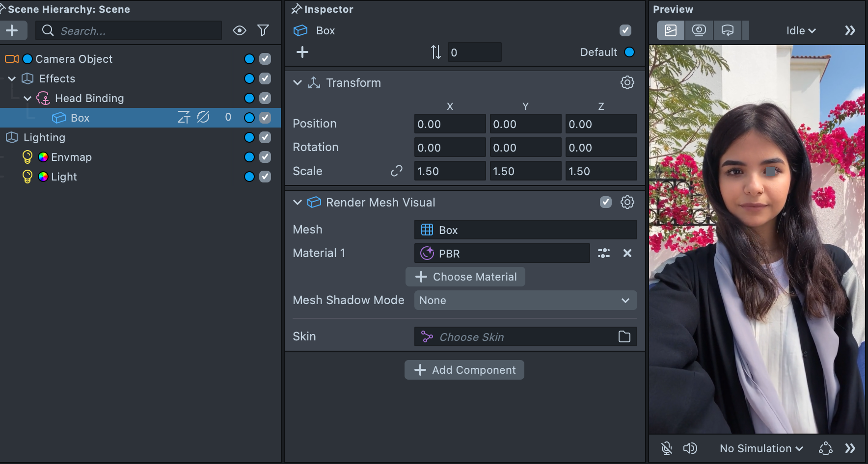868x464 pixels.
Task: Open Transform component settings gear
Action: (x=627, y=82)
